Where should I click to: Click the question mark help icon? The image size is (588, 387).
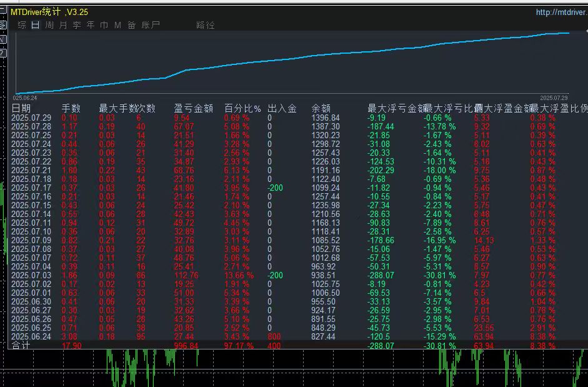tap(2, 53)
